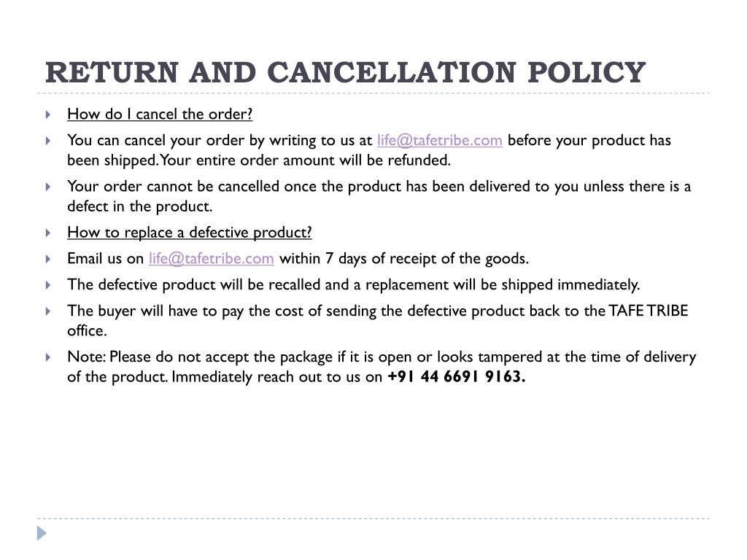The height and width of the screenshot is (560, 747).
Task: Click bullet arrow beside "Note: Please do not accept"
Action: coord(48,357)
